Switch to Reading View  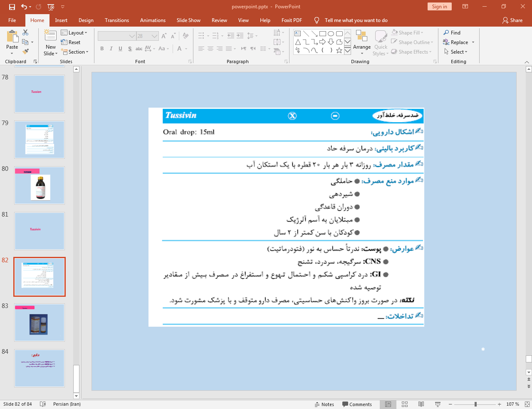(421, 404)
